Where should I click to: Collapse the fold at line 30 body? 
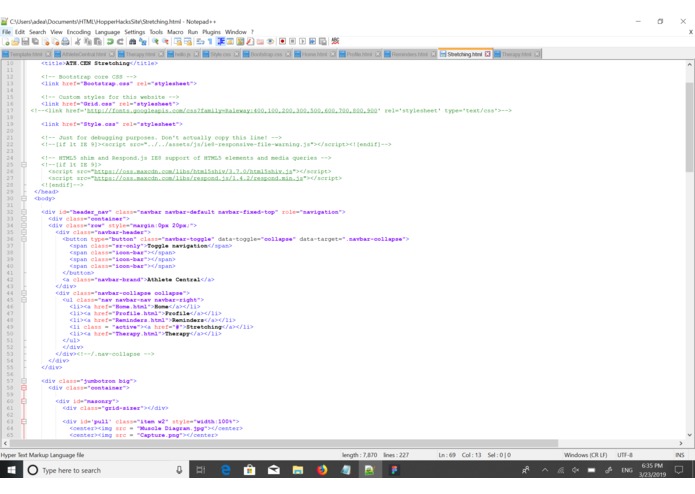point(24,198)
